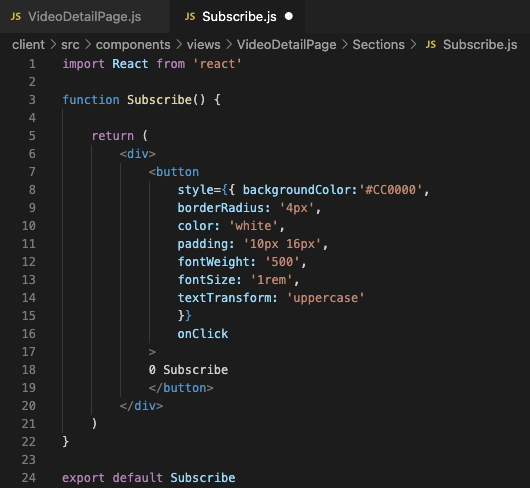Click the chevron after VideoDetailPage in breadcrumb
This screenshot has width=530, height=488.
pyautogui.click(x=345, y=45)
